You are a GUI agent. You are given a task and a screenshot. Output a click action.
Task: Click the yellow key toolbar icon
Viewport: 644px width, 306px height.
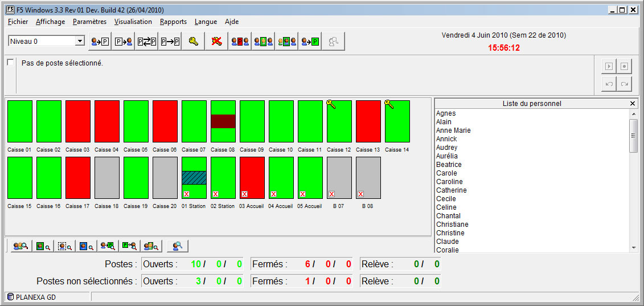point(194,42)
